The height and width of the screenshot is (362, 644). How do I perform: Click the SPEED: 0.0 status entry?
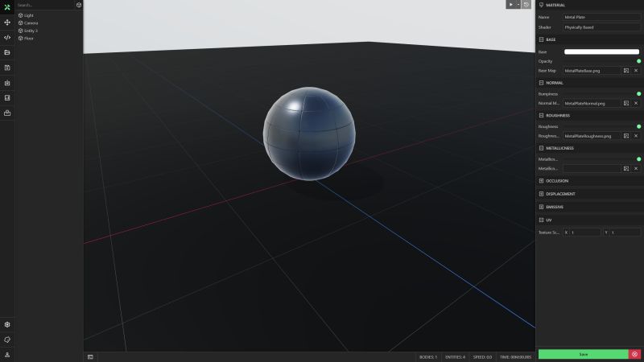(482, 357)
